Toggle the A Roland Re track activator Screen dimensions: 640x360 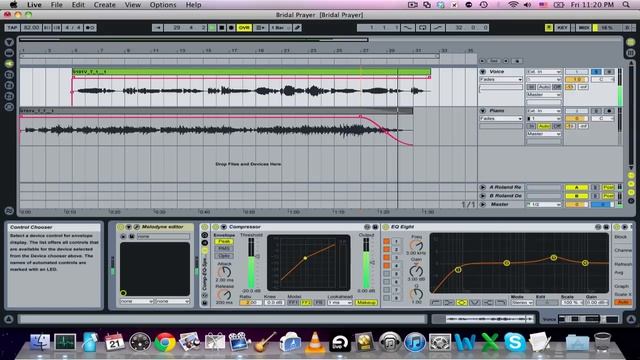pyautogui.click(x=576, y=187)
